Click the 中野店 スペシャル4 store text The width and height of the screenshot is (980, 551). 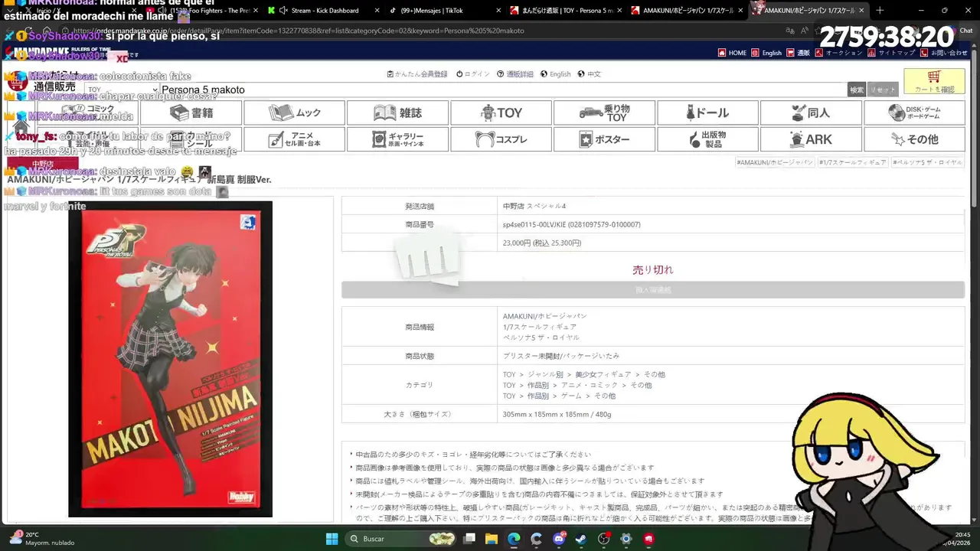click(534, 206)
